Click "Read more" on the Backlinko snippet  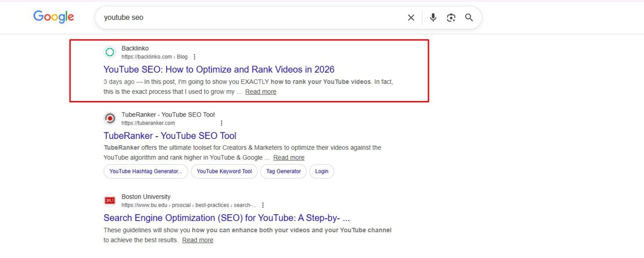(261, 92)
